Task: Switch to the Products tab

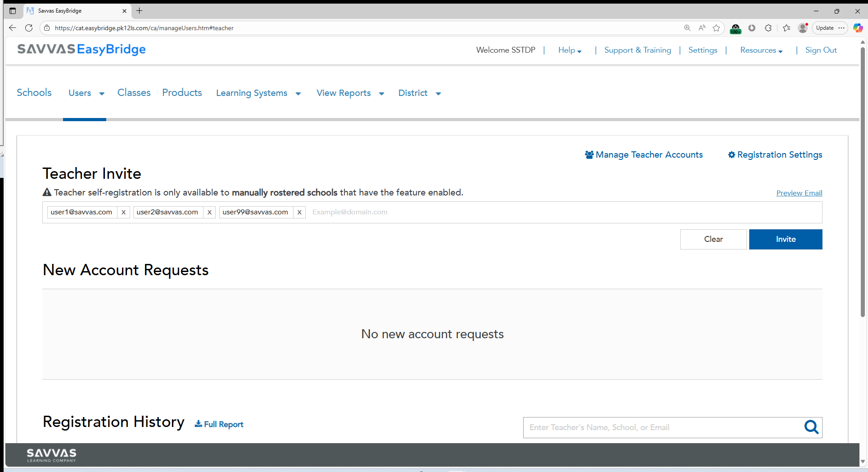Action: (182, 93)
